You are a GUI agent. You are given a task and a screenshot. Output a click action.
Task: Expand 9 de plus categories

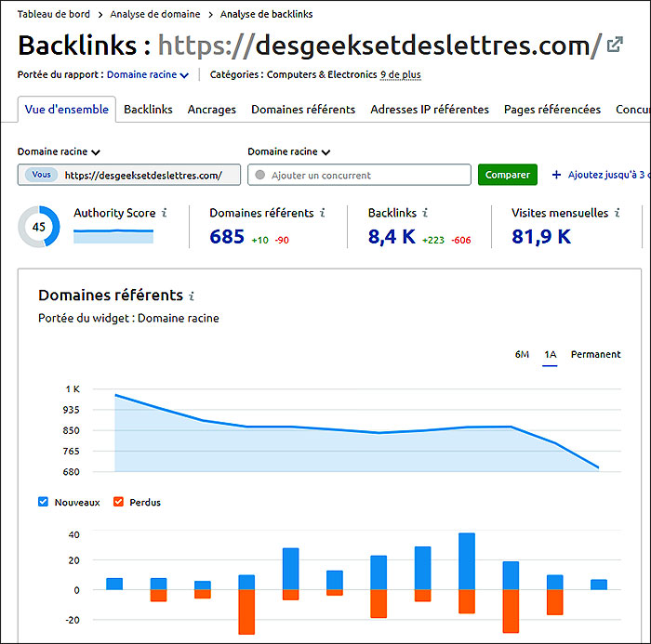pos(401,74)
